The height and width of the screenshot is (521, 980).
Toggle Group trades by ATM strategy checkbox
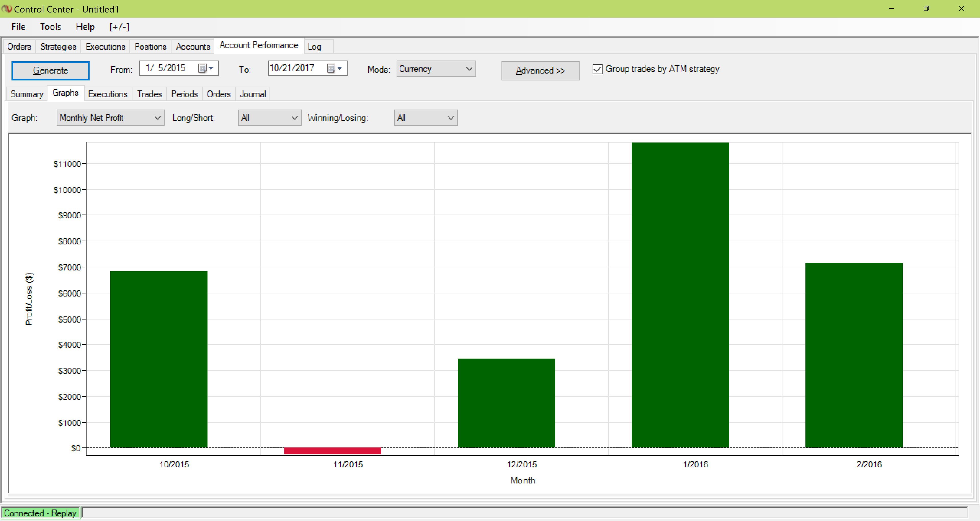tap(597, 69)
